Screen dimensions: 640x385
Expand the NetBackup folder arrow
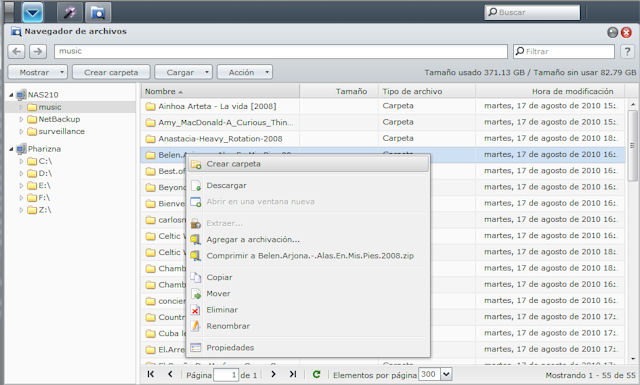(21, 119)
